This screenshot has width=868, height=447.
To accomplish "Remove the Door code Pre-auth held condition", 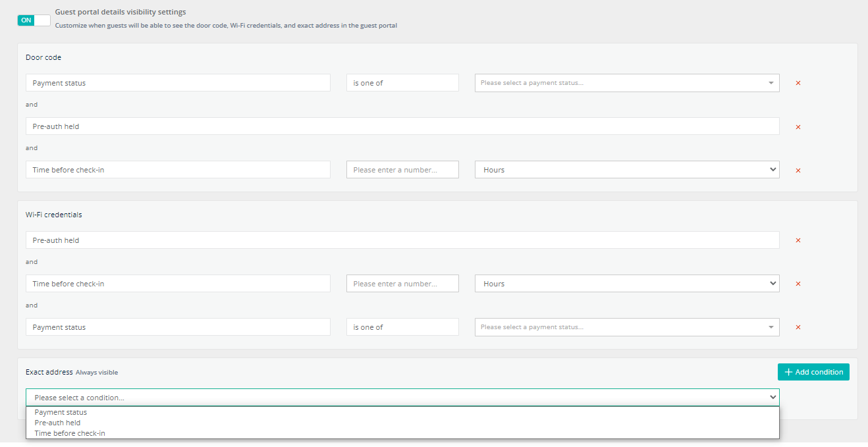I will coord(798,126).
